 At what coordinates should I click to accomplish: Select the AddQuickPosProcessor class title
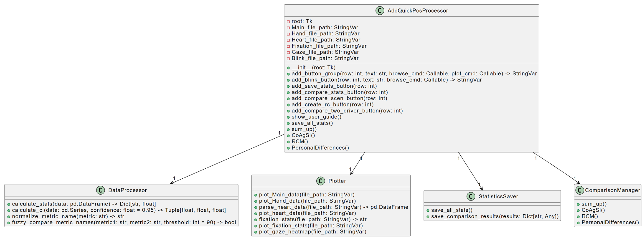point(418,10)
